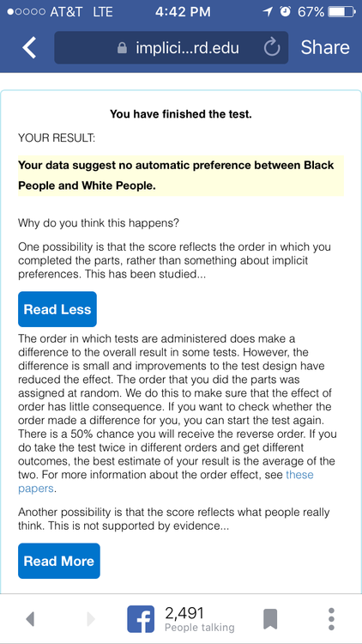362x644 pixels.
Task: Open the three-dot more options menu
Action: [332, 619]
